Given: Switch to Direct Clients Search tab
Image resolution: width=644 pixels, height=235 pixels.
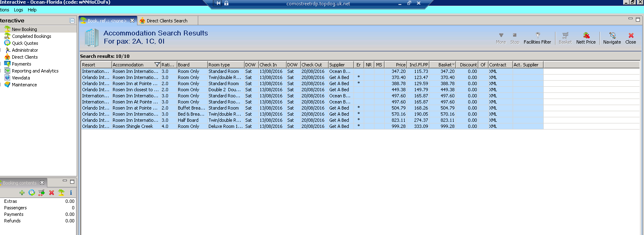Looking at the screenshot, I should click(x=167, y=21).
